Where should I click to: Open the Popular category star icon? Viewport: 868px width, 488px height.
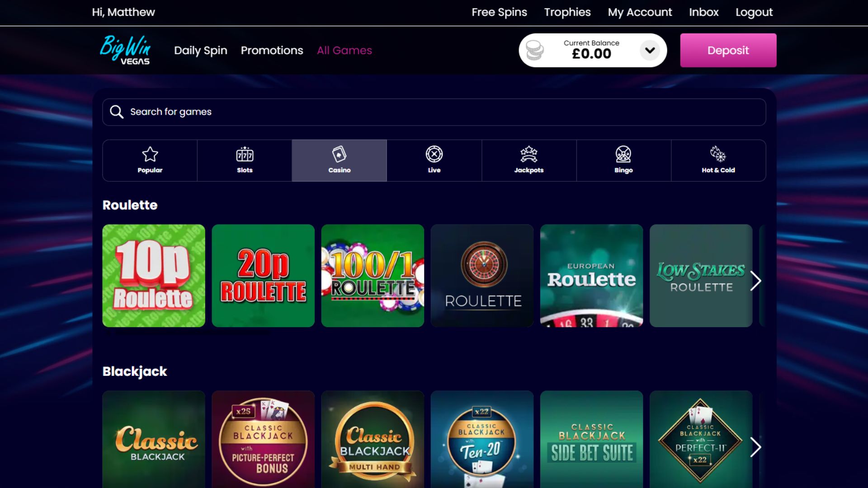click(x=150, y=155)
